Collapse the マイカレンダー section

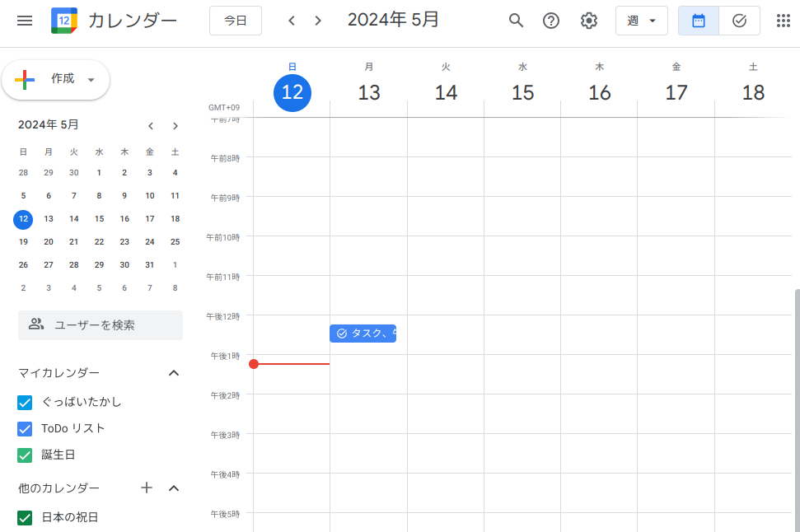pos(174,373)
